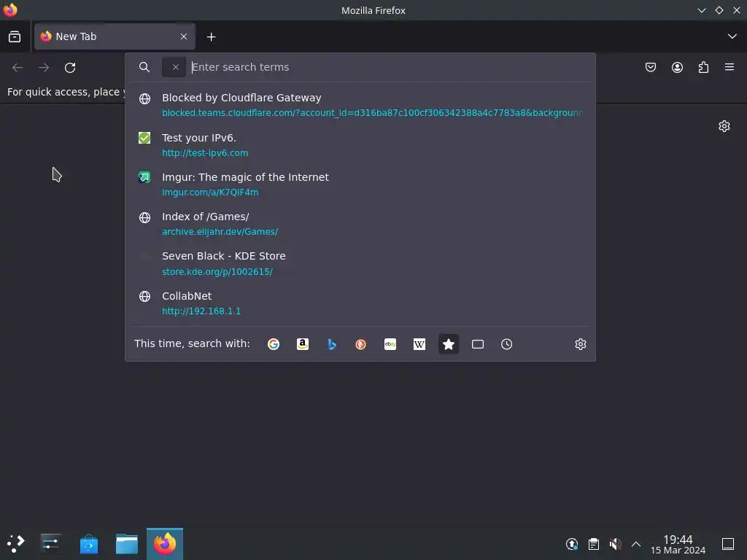Open Seven Black - KDE Store result
Viewport: 747px width, 560px height.
tap(360, 263)
